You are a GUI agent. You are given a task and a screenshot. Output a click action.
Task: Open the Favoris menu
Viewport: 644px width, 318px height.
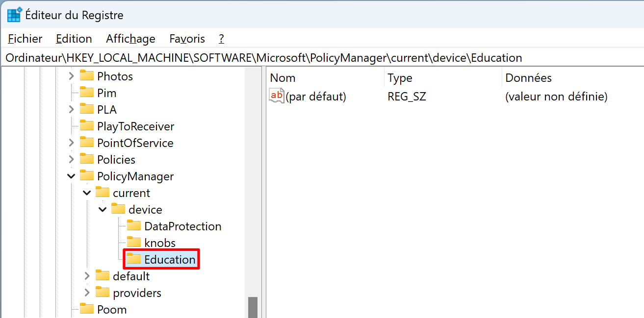(x=187, y=39)
